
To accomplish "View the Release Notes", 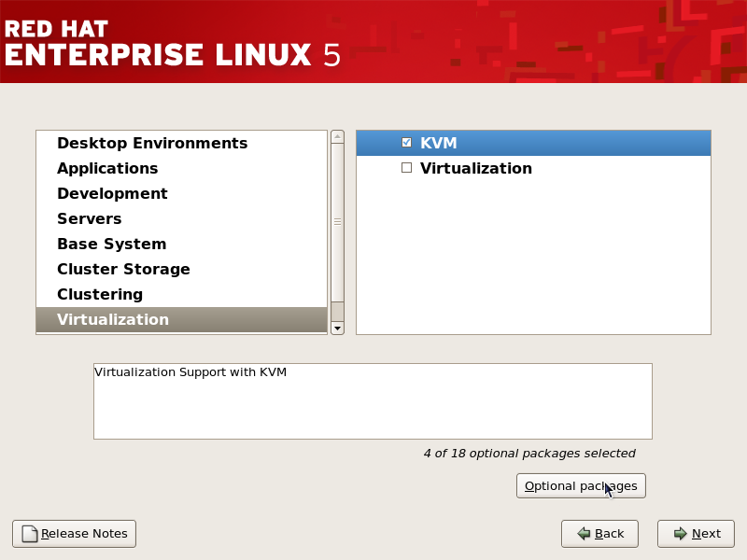I will [x=73, y=533].
